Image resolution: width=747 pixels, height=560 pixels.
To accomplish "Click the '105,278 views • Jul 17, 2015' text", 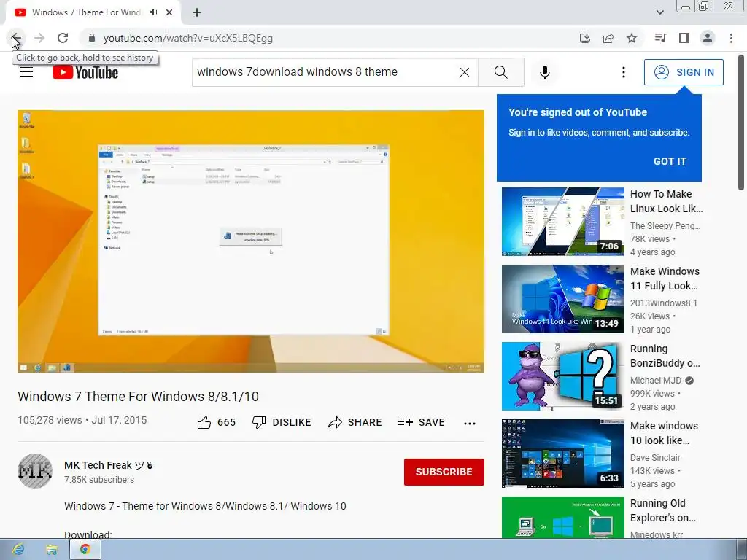I will point(82,420).
